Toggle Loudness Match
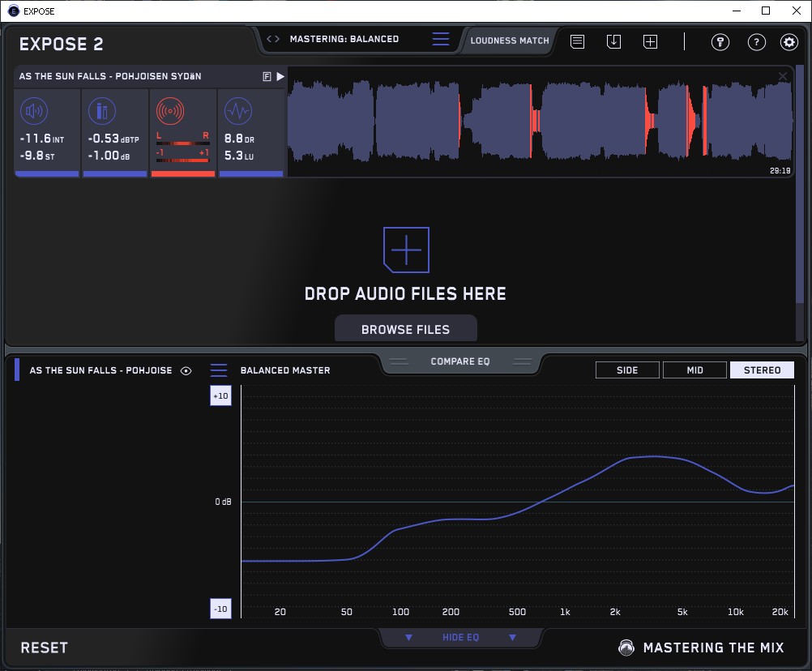The width and height of the screenshot is (812, 671). [510, 40]
